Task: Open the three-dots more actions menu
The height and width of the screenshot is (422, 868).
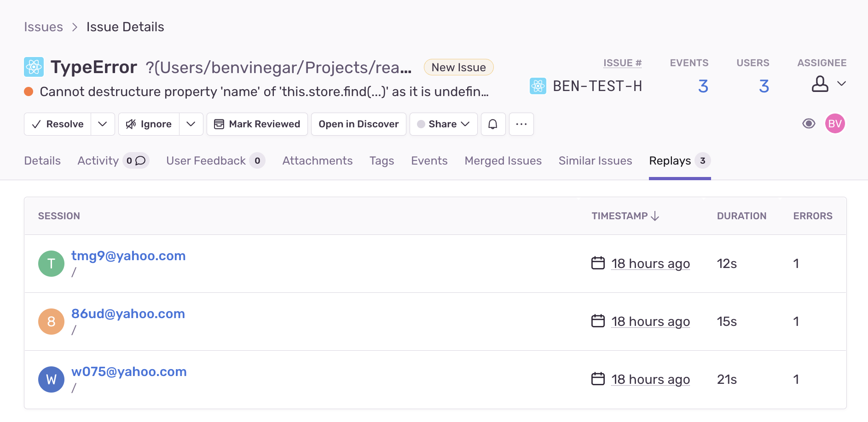Action: pyautogui.click(x=521, y=124)
